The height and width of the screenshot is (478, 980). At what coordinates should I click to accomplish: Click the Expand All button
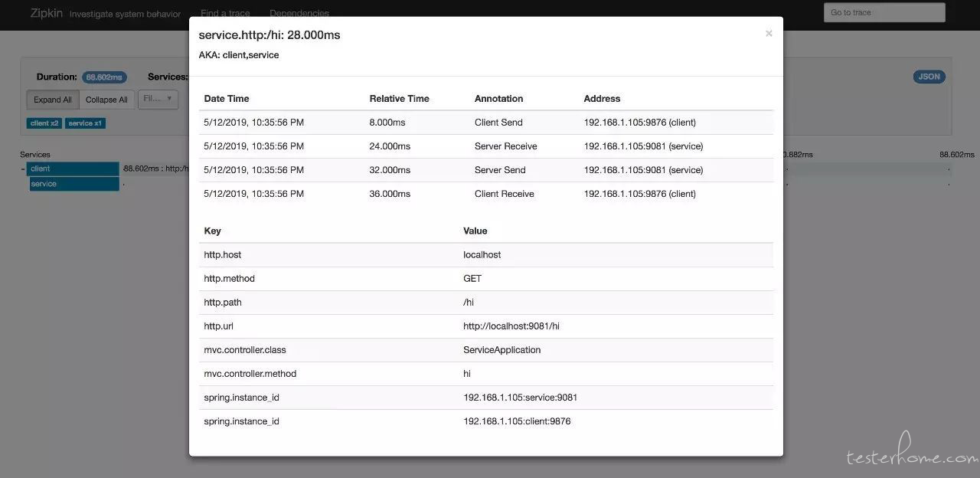coord(53,100)
